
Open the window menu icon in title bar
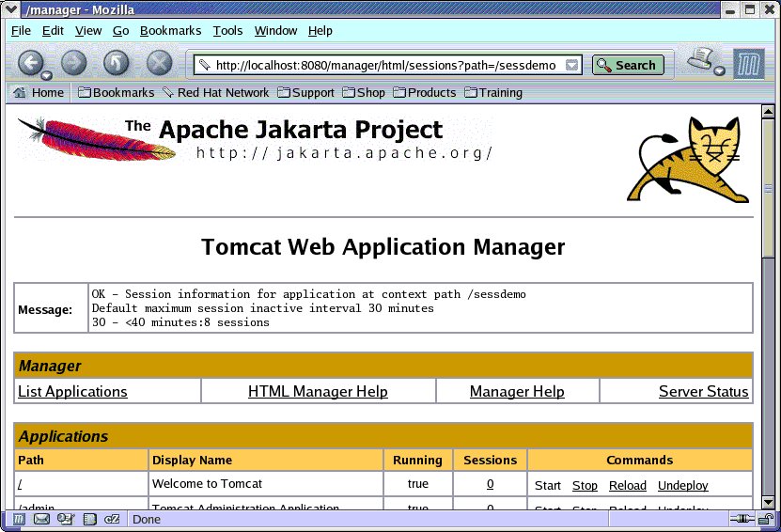[x=11, y=9]
